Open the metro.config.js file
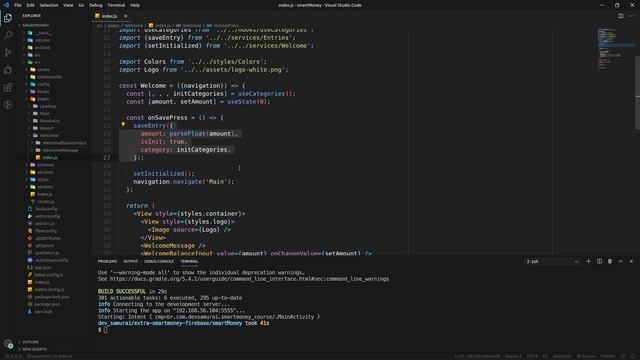Viewport: 640px width, 360px height. tap(49, 289)
